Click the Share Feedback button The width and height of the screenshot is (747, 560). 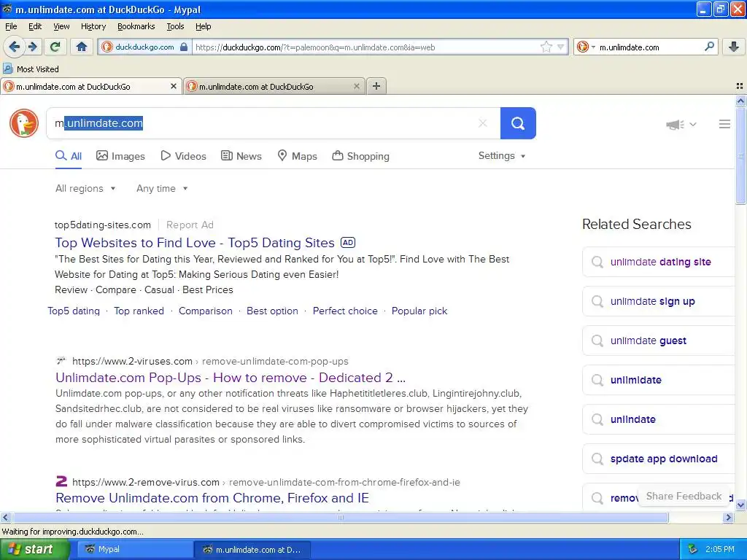(x=684, y=496)
